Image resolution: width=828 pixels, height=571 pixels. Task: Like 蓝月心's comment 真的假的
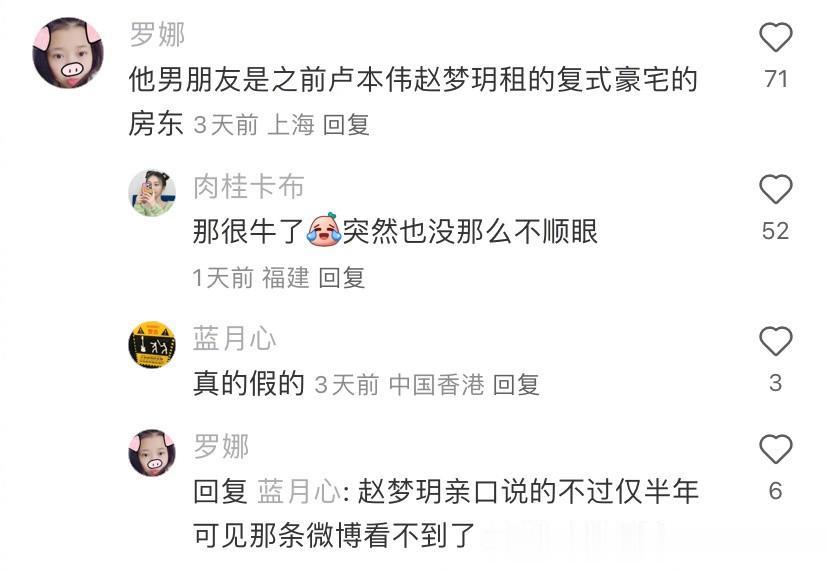coord(775,341)
